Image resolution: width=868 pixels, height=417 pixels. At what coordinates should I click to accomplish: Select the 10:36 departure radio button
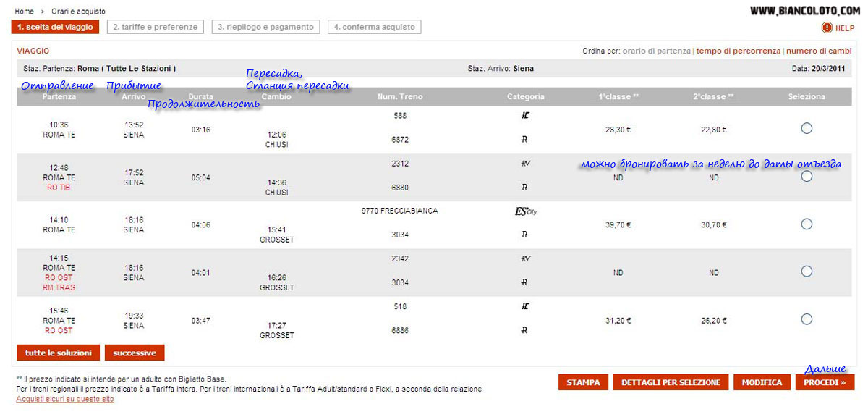[x=807, y=128]
